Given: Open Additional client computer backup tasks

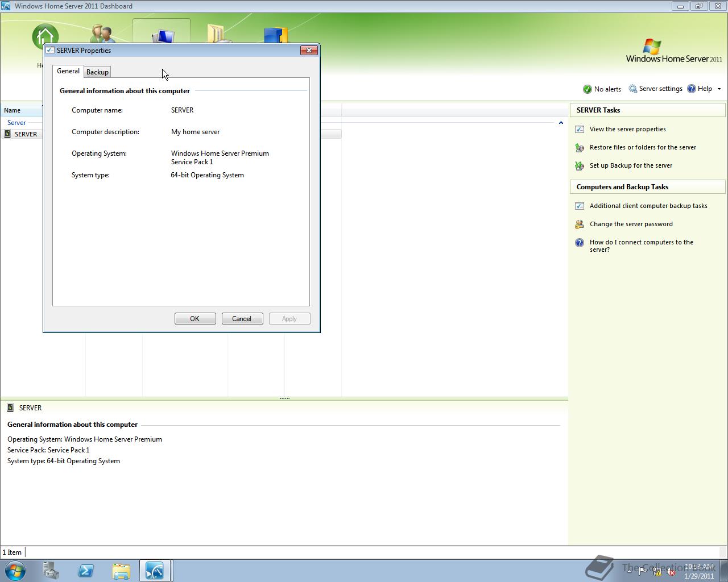Looking at the screenshot, I should pos(648,206).
